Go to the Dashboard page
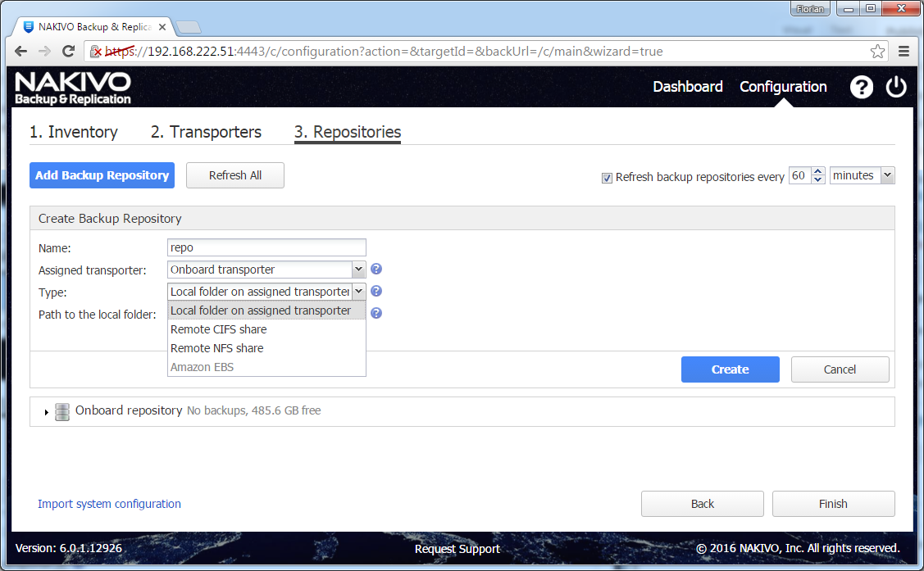Screen dimensions: 924x571 coord(688,87)
